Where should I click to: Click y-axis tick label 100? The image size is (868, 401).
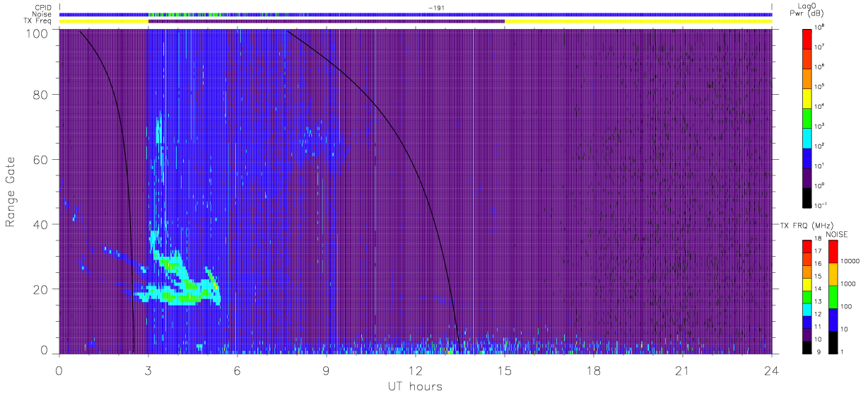[x=37, y=33]
